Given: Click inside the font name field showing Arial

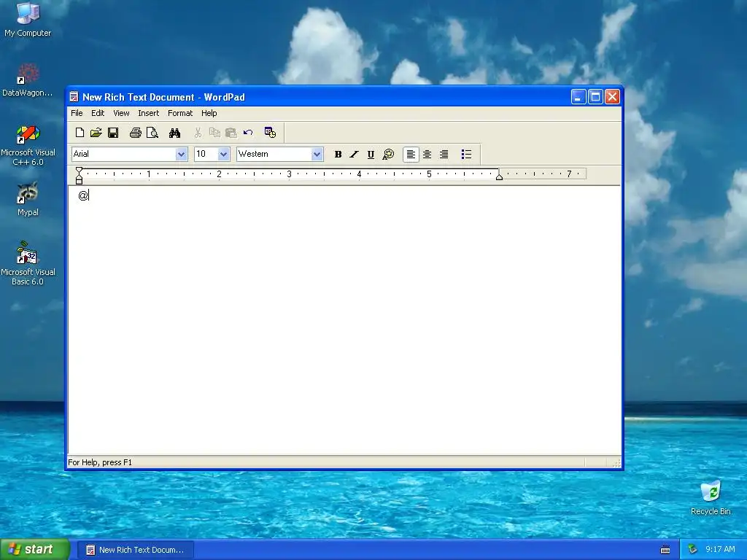Looking at the screenshot, I should tap(123, 155).
